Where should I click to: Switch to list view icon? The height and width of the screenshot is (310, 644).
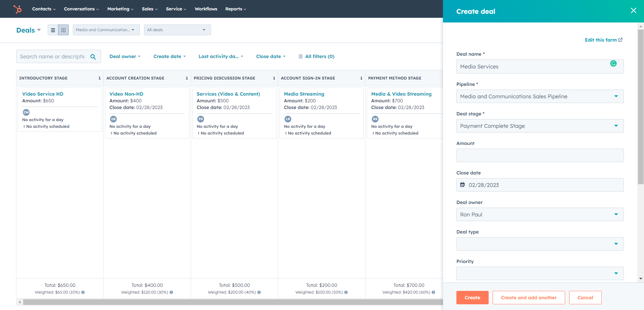(53, 30)
